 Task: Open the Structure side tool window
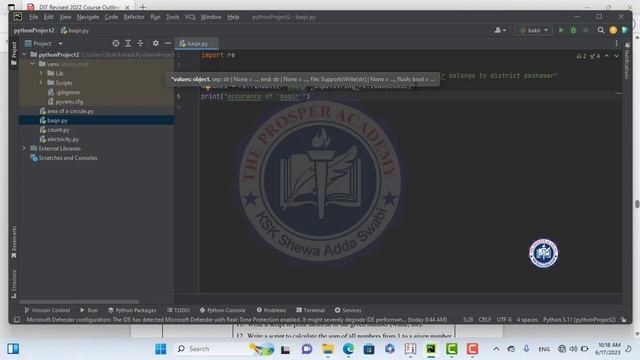point(14,284)
